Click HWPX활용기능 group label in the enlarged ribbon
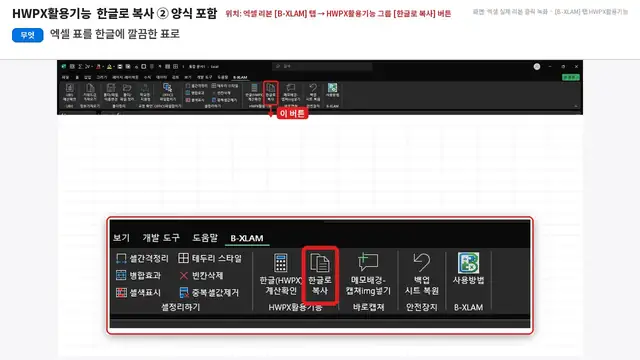This screenshot has width=640, height=360. click(295, 307)
